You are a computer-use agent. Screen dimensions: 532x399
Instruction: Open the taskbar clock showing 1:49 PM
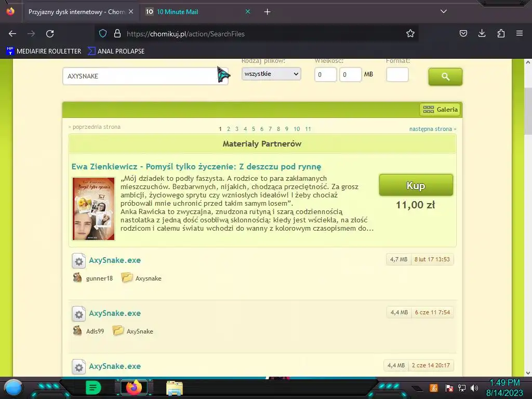click(x=505, y=388)
